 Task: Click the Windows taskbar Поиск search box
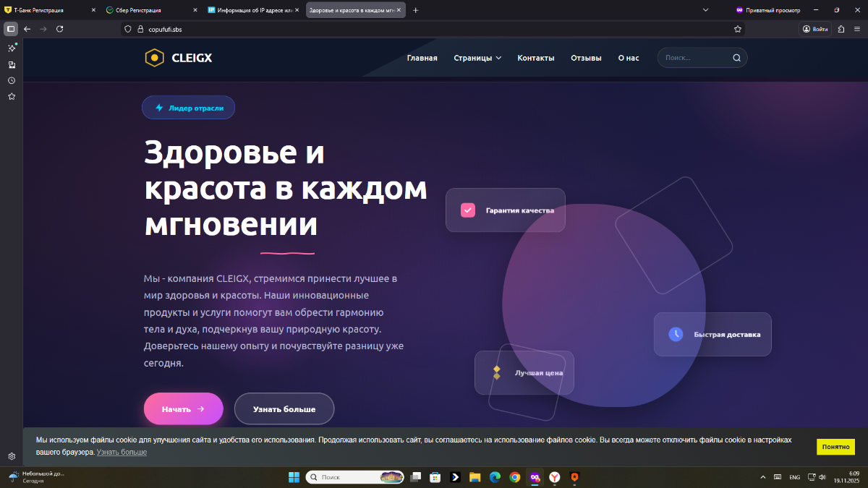coord(354,477)
